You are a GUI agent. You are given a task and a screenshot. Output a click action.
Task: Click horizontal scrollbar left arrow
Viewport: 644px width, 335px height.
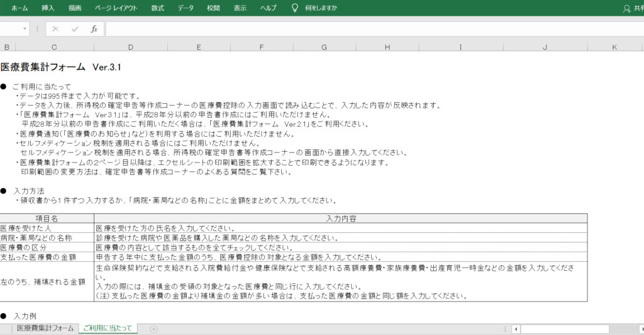(515, 329)
